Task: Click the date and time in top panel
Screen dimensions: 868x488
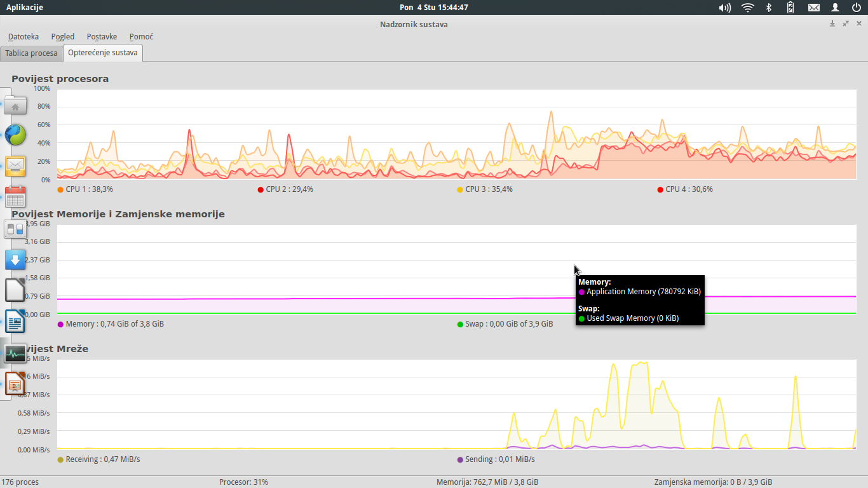Action: 434,8
